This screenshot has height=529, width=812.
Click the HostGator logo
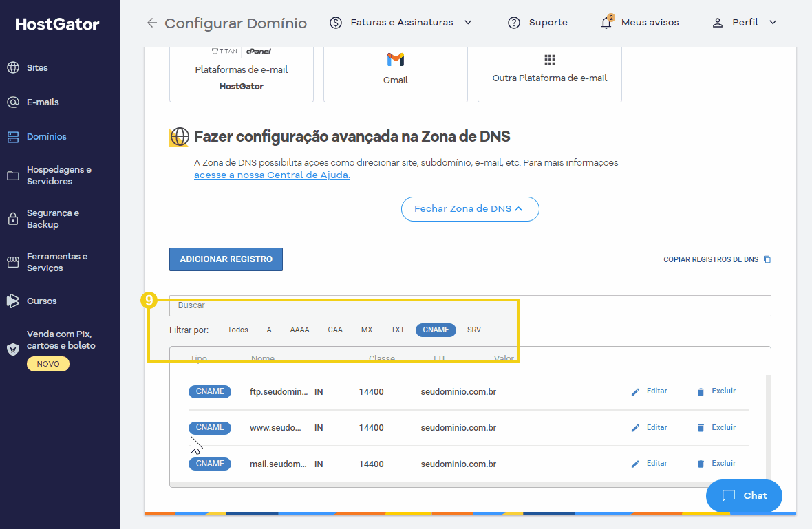(57, 24)
